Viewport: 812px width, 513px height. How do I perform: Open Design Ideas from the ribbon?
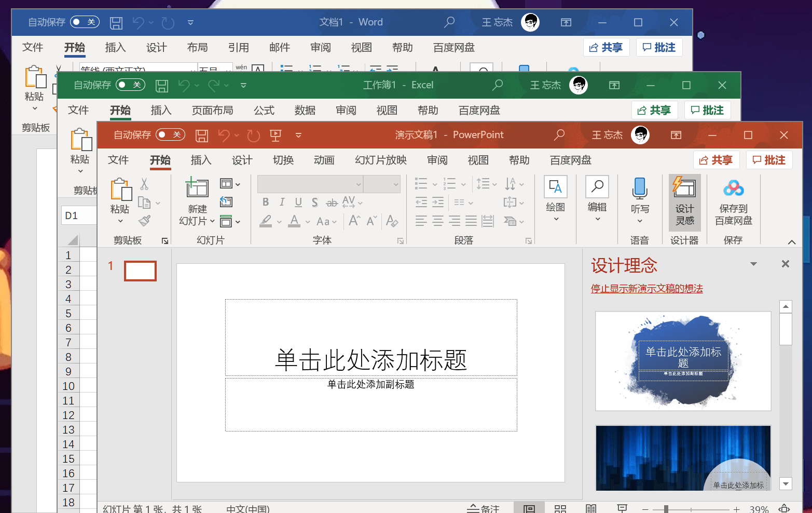coord(684,203)
